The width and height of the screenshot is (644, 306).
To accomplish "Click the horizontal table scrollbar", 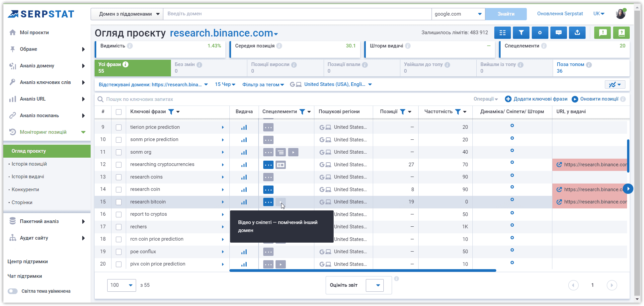I will pyautogui.click(x=362, y=270).
